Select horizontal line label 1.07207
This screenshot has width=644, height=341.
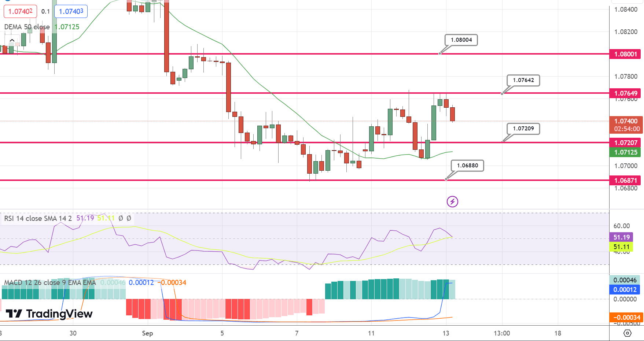(x=625, y=143)
